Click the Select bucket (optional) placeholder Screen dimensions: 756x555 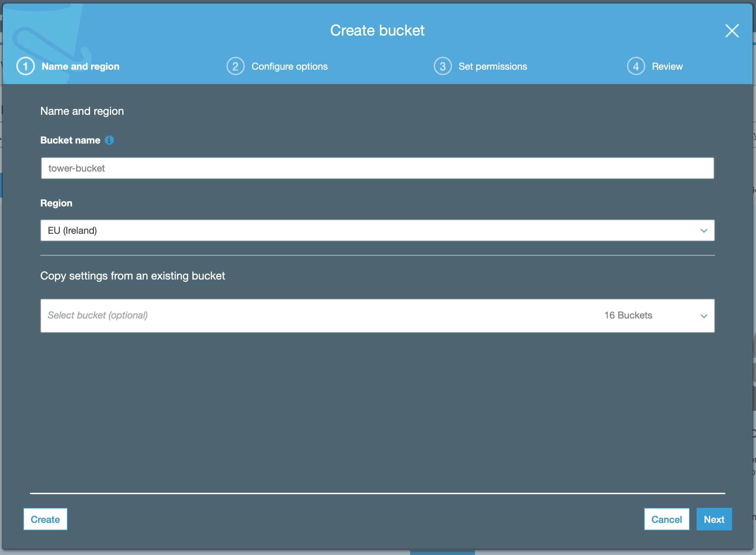click(x=98, y=315)
